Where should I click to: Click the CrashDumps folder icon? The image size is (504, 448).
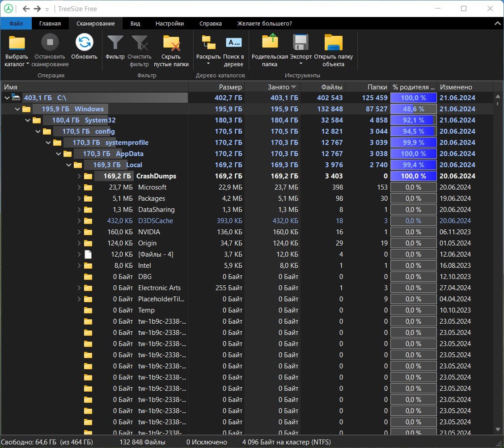pos(88,176)
